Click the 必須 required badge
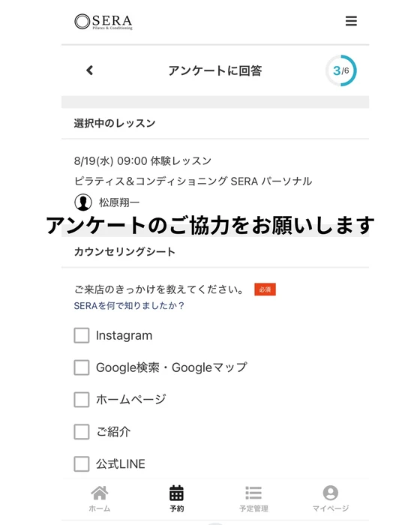 265,289
